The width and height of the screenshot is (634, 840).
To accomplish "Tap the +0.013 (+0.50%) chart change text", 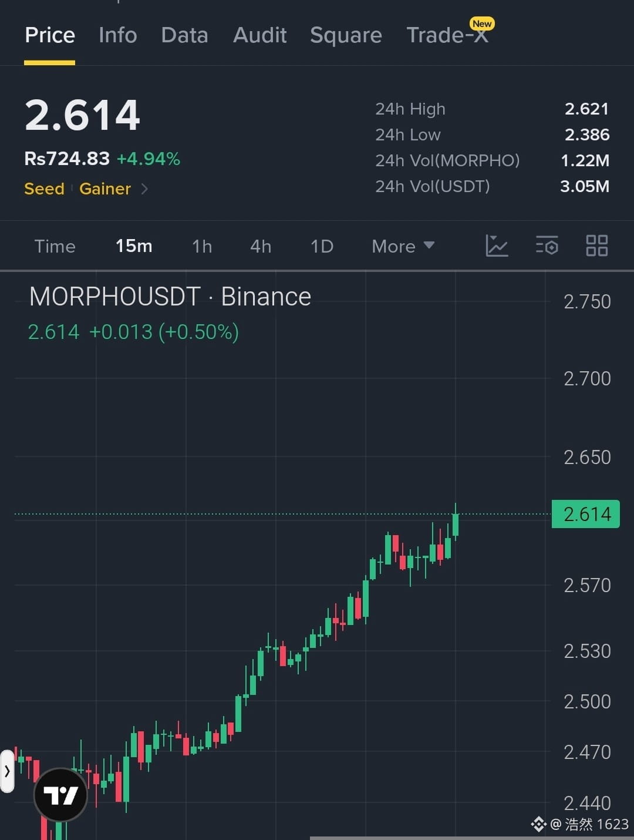I will click(x=164, y=332).
